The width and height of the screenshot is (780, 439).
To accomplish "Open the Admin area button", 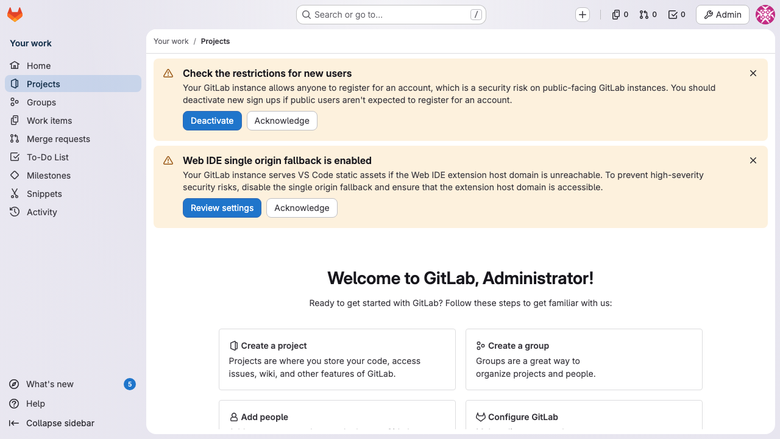I will 722,14.
